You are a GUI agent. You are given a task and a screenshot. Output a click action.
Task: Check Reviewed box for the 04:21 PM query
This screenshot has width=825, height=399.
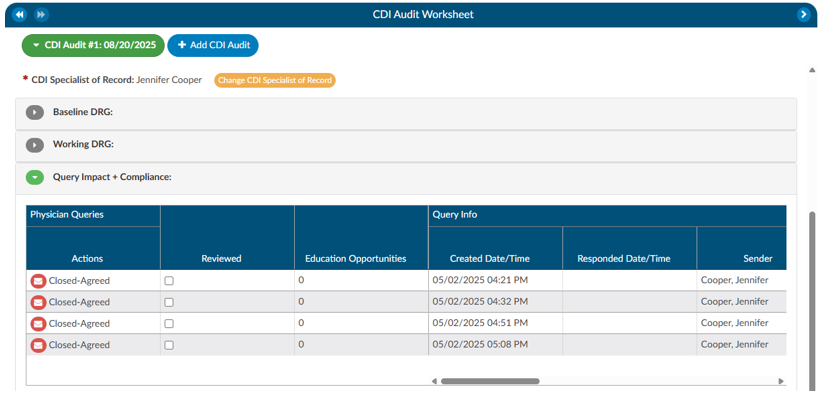coord(169,281)
